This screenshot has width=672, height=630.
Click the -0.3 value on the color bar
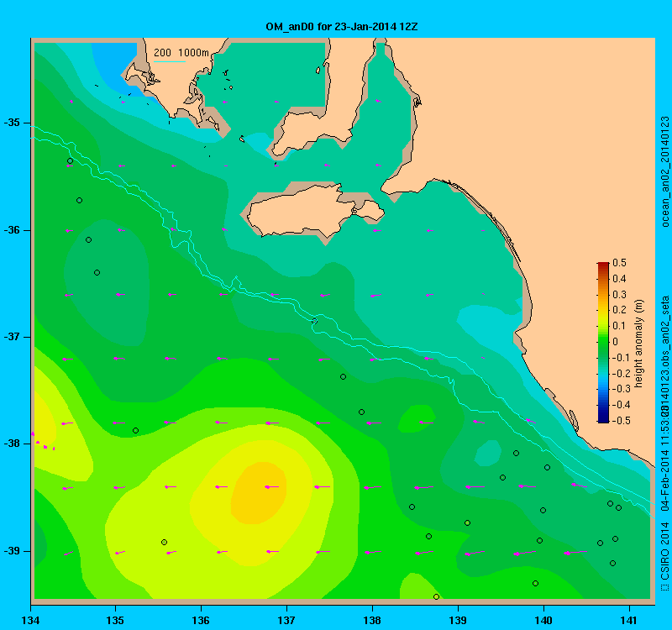[x=622, y=389]
